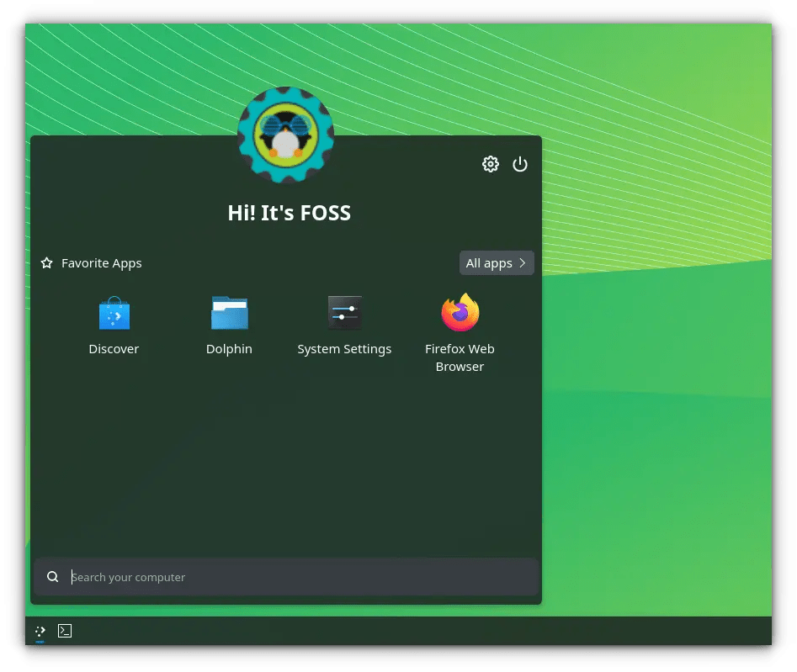Click the application launcher icon in taskbar

40,630
